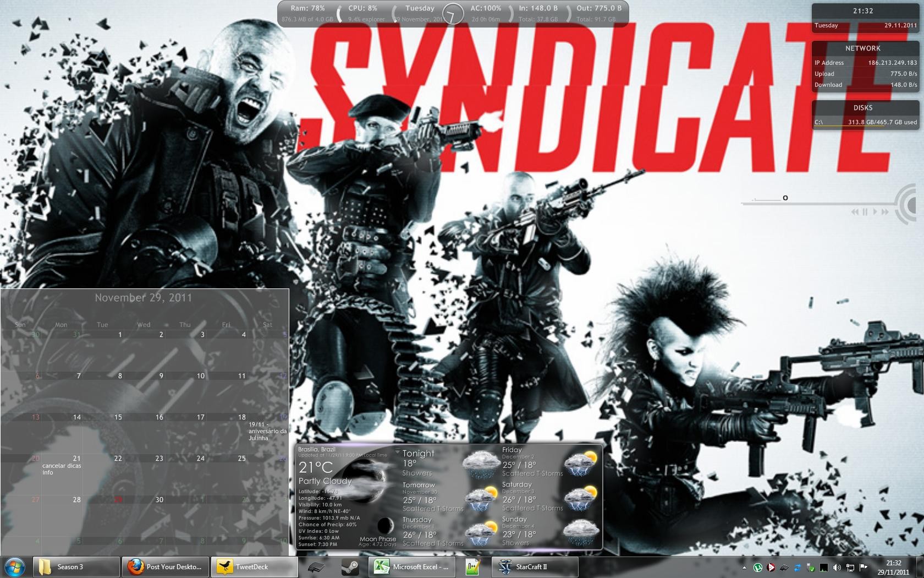924x578 pixels.
Task: Select November 15 on calendar
Action: (x=103, y=433)
